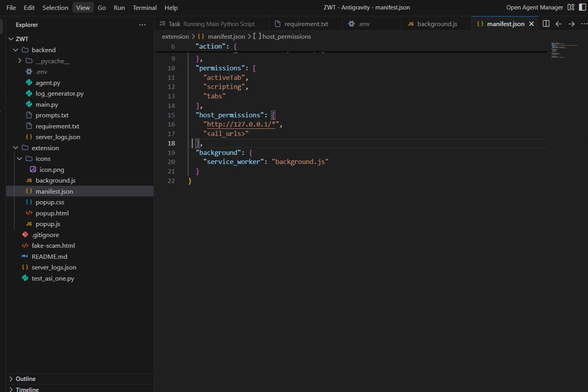Close the manifest.json tab

(531, 24)
